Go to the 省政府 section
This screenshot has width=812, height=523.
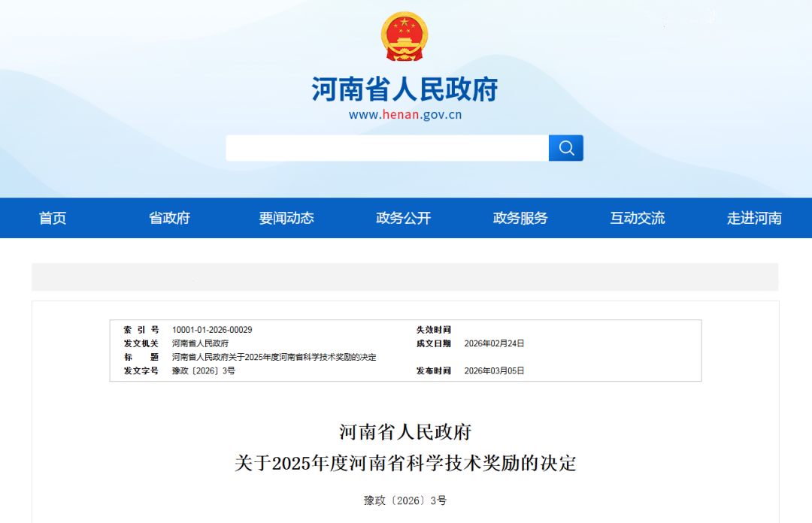[x=169, y=218]
